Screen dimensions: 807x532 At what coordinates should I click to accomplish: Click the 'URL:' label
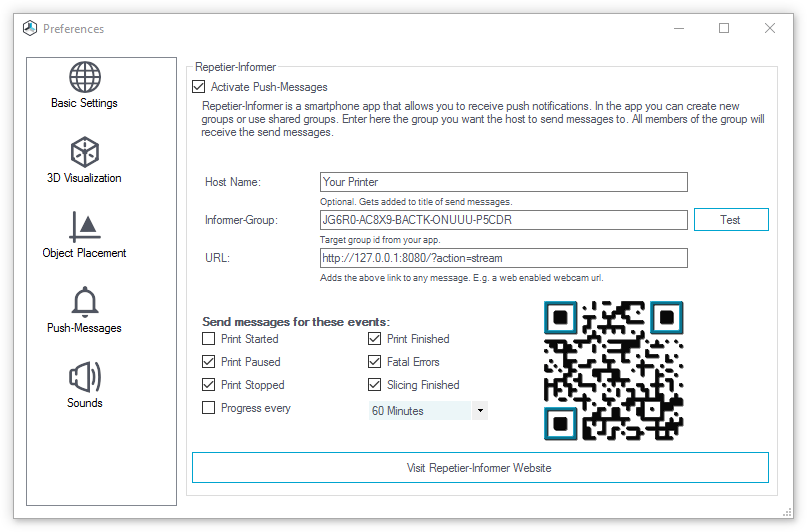click(x=217, y=258)
